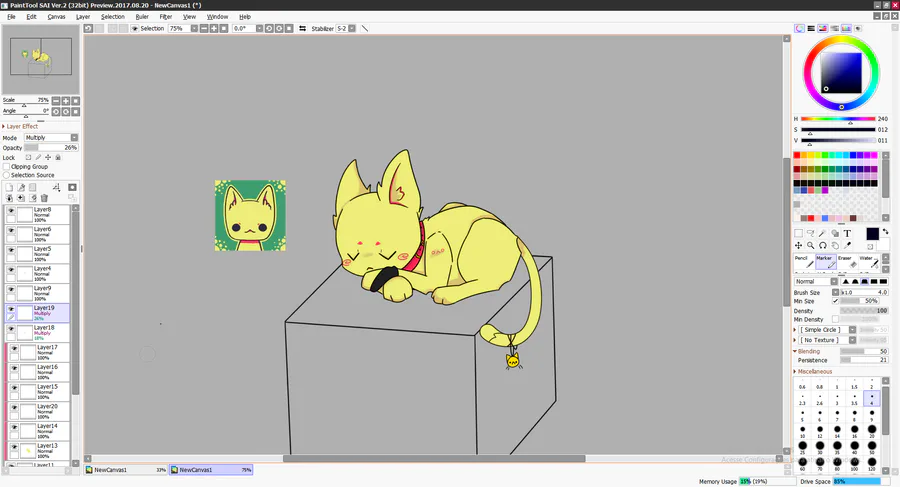The image size is (900, 487).
Task: Select Layer18 in the layer list
Action: (38, 333)
